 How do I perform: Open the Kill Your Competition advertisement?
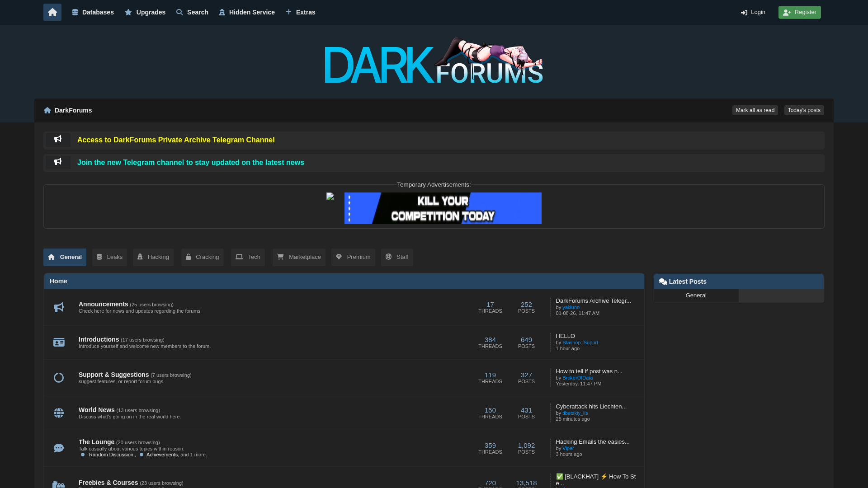[x=443, y=208]
